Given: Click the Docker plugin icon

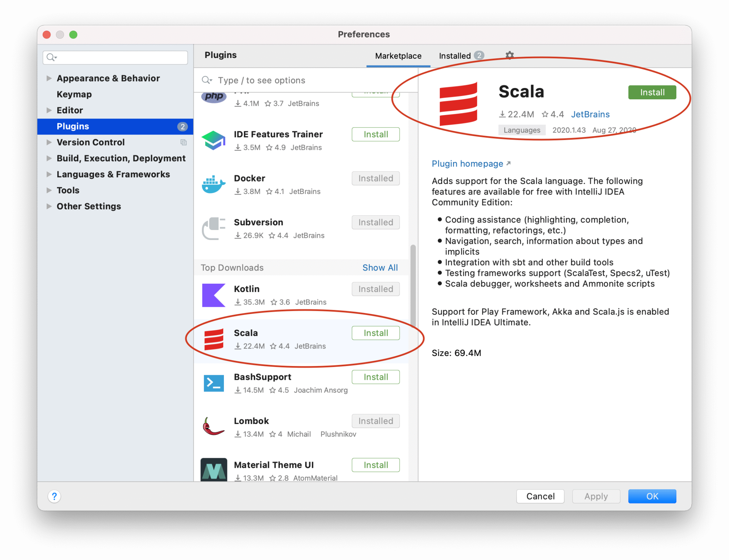Looking at the screenshot, I should click(x=214, y=184).
